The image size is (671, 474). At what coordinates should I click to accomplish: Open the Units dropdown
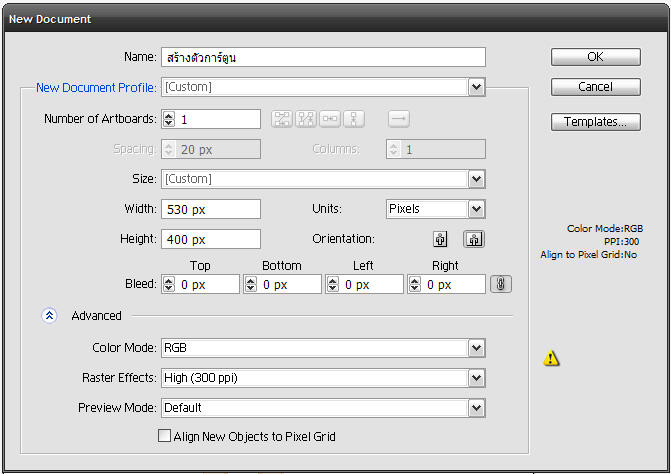(476, 209)
